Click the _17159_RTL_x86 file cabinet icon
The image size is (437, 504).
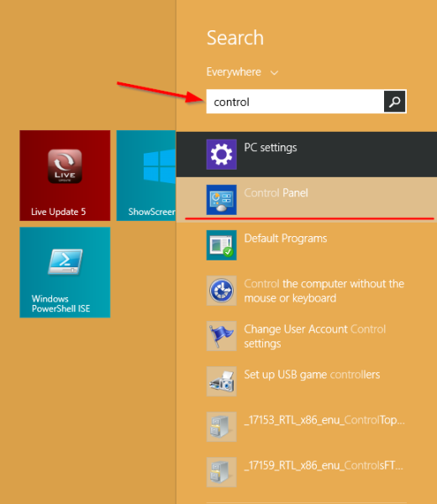pyautogui.click(x=222, y=472)
